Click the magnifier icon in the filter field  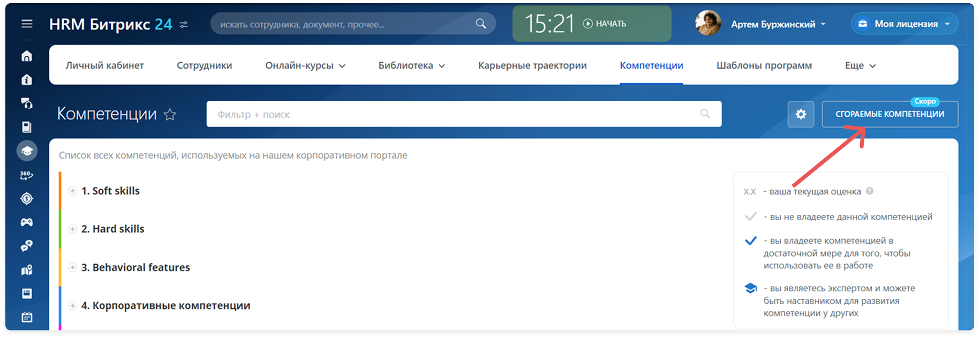click(705, 114)
